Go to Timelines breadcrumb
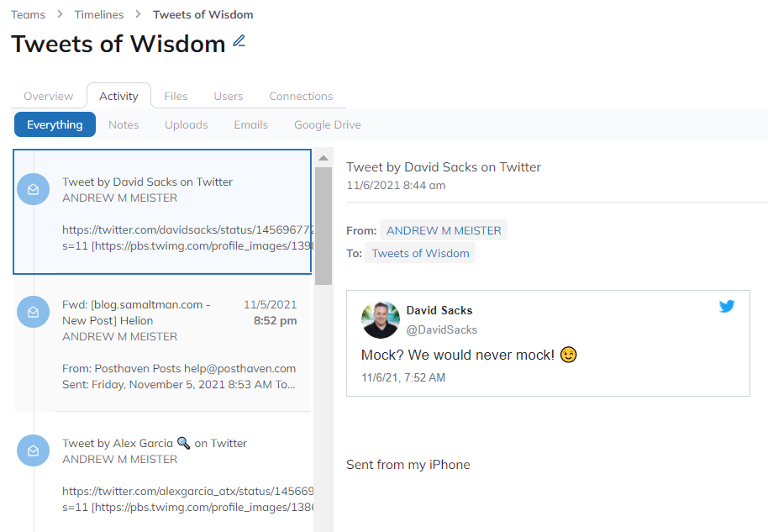 pyautogui.click(x=99, y=14)
